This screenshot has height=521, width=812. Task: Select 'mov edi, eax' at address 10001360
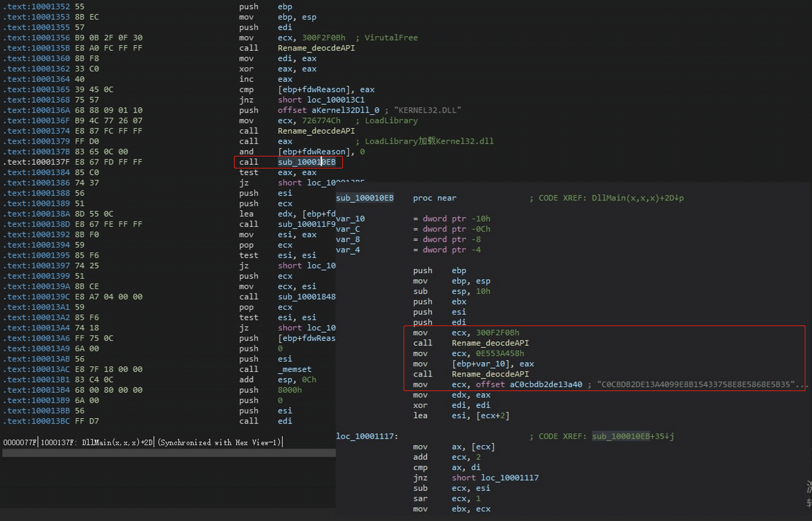click(x=278, y=58)
